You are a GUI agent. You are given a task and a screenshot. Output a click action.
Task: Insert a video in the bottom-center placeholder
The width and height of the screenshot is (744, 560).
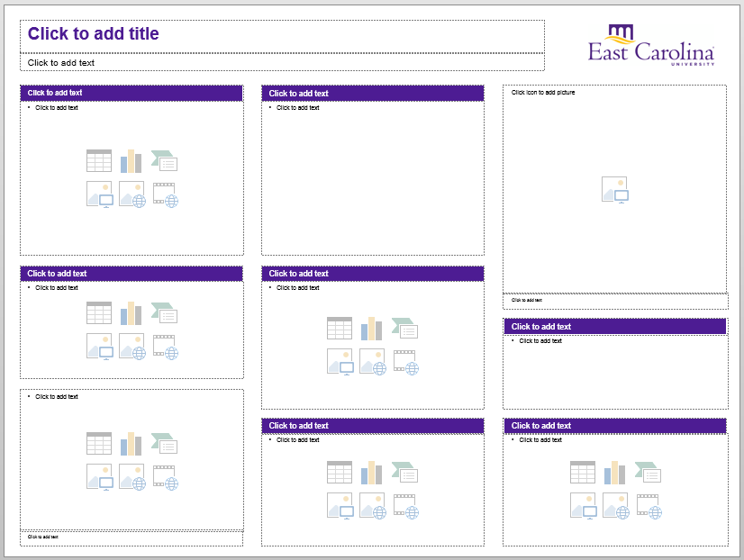(405, 505)
